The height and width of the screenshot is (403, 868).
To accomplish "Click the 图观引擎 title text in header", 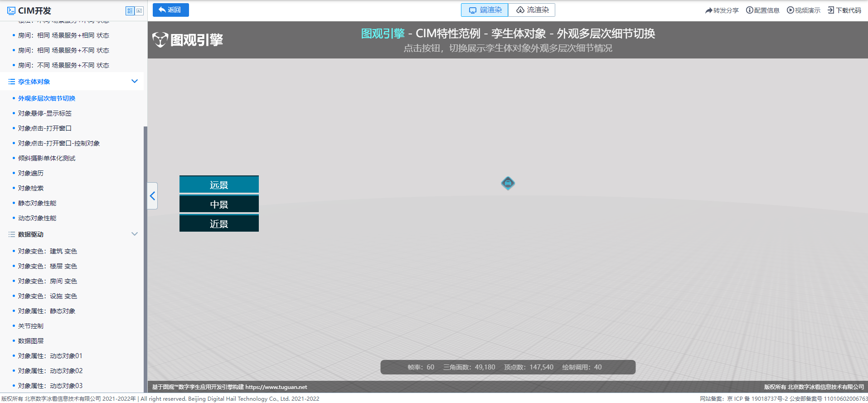I will pyautogui.click(x=383, y=34).
